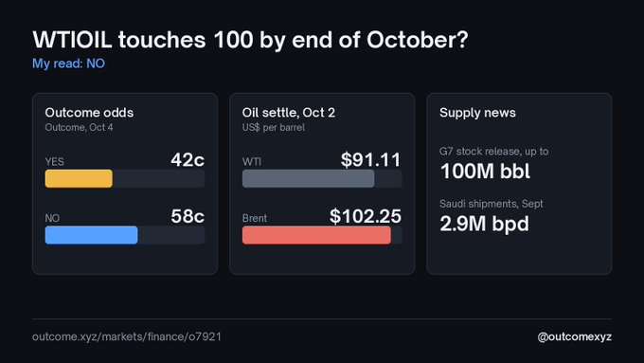
Task: Open the outcome.xyz/markets/finance/o7921 link
Action: (x=127, y=336)
